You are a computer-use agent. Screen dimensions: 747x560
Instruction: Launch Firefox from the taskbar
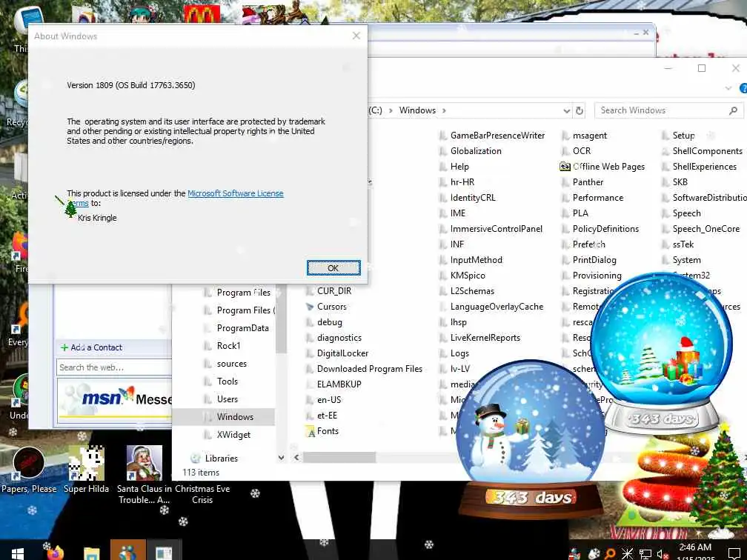pos(56,553)
